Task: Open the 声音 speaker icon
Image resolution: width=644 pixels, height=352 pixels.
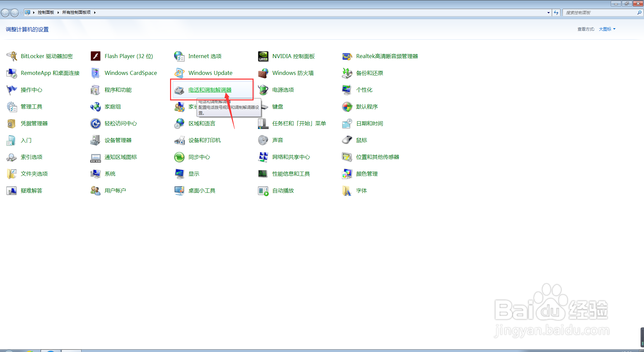Action: pos(263,140)
